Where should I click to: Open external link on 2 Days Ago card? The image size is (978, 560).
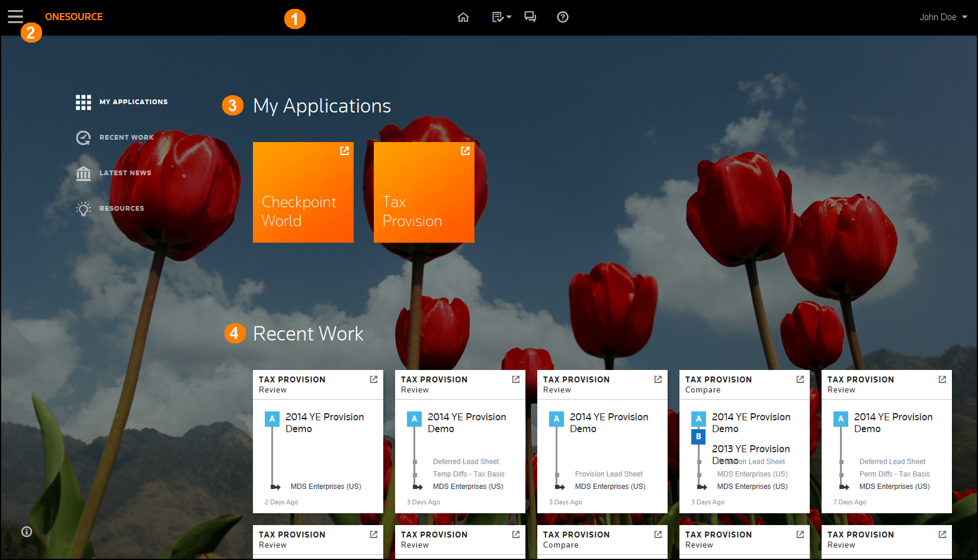pyautogui.click(x=374, y=379)
